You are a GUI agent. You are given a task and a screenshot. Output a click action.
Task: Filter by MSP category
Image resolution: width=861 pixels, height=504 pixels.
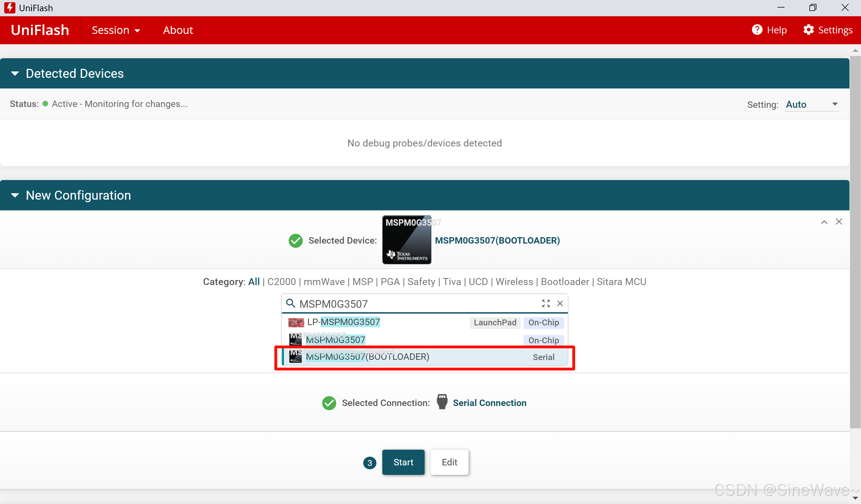click(x=362, y=281)
